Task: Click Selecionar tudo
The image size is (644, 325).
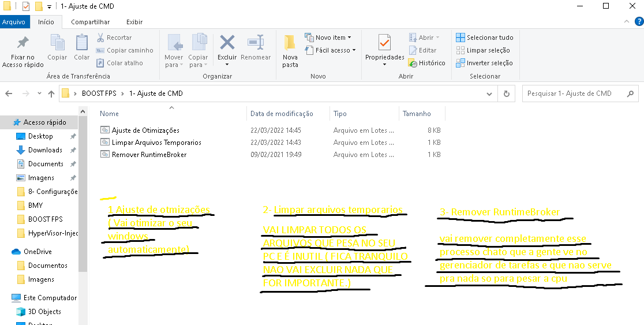Action: pos(485,38)
